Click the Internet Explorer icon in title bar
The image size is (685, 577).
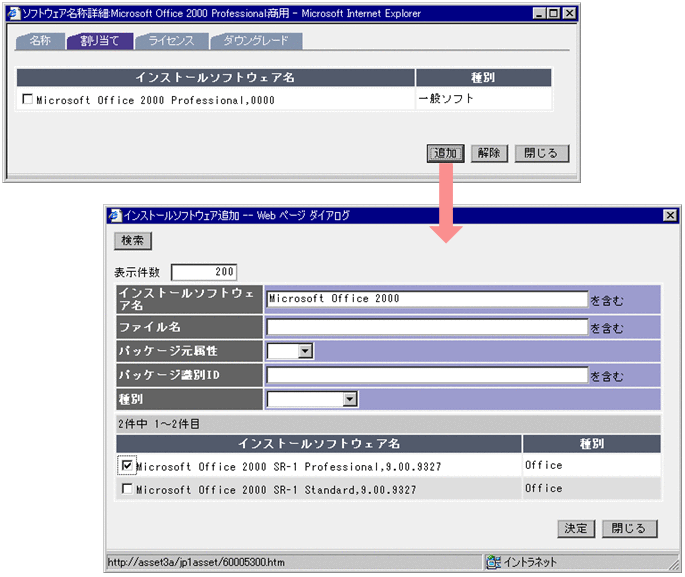tap(12, 14)
